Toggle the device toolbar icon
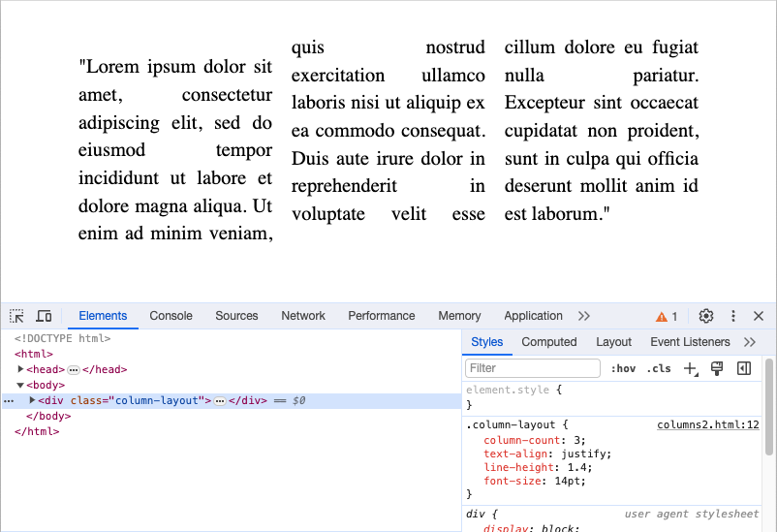 [x=44, y=316]
